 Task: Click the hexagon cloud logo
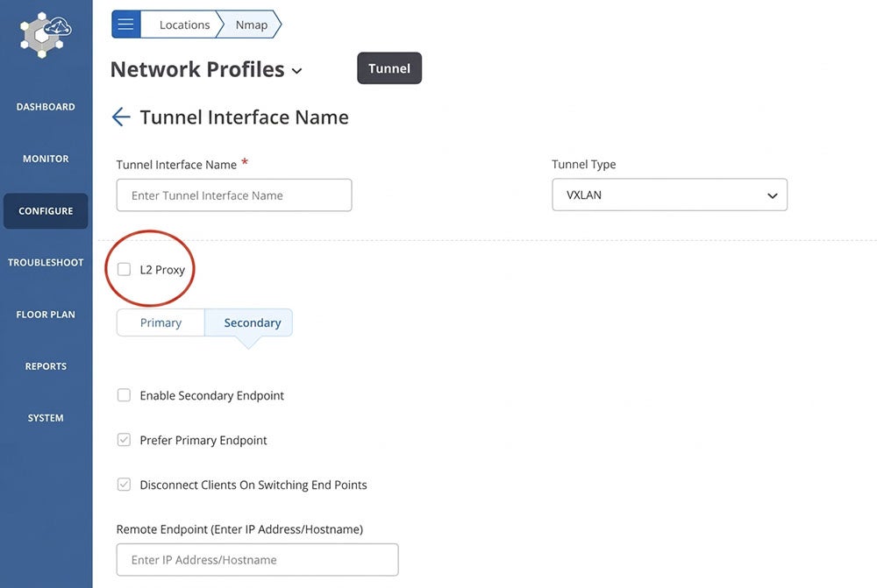pyautogui.click(x=46, y=35)
